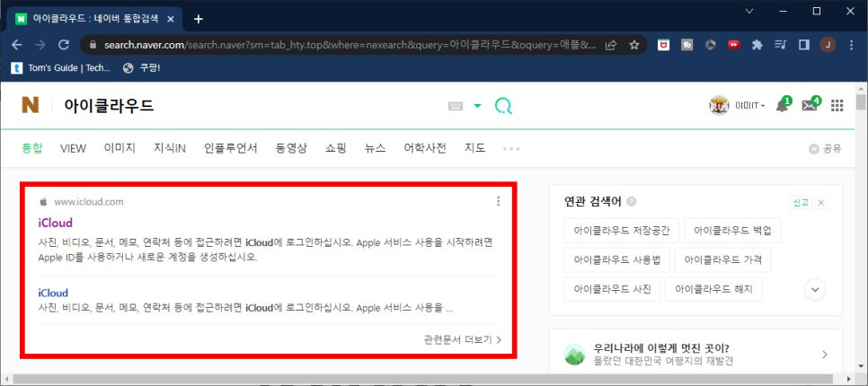
Task: Reload the page with the refresh icon
Action: tap(64, 45)
